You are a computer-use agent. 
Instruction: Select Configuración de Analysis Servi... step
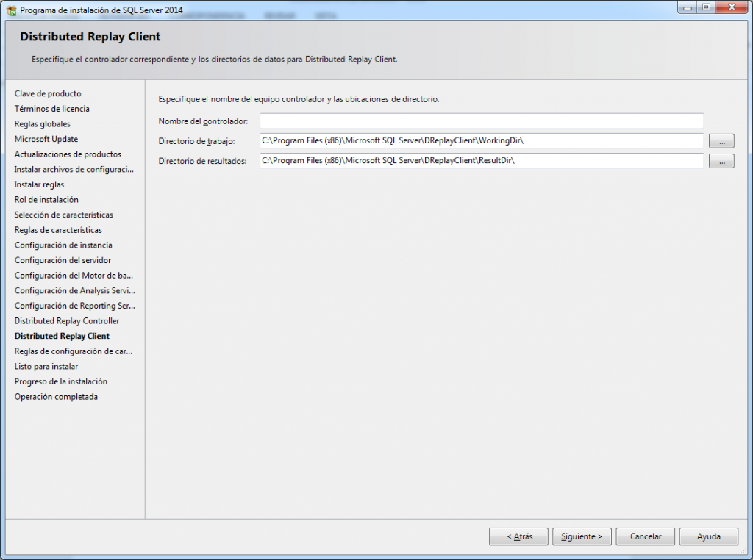(74, 291)
